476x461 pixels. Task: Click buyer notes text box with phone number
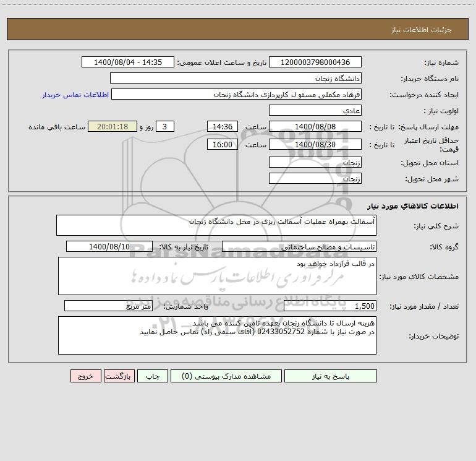point(217,335)
